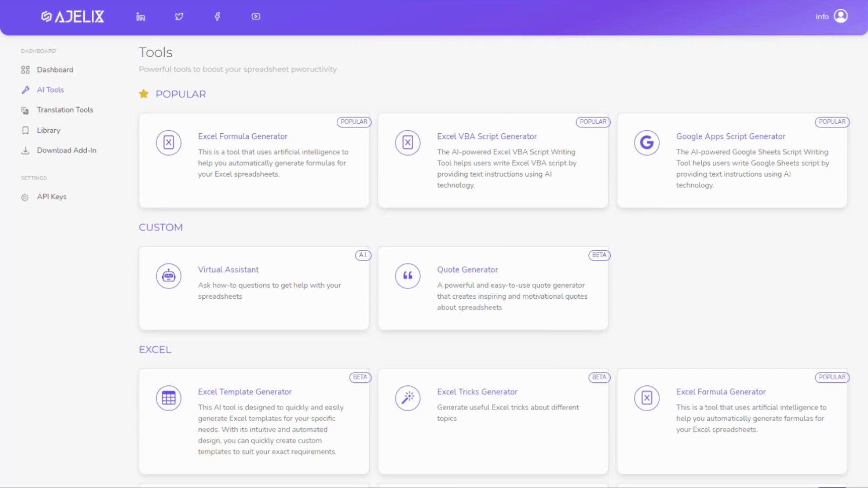Click the 'SETTINGS' sidebar section label
Viewport: 868px width, 488px height.
coord(33,178)
